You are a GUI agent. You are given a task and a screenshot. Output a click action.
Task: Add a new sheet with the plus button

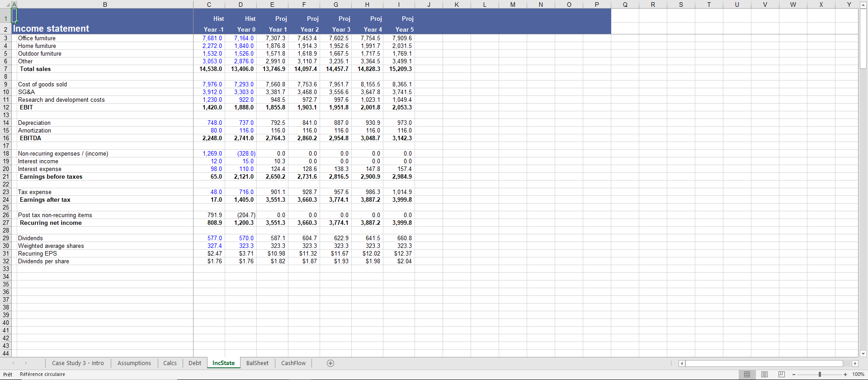pos(330,363)
